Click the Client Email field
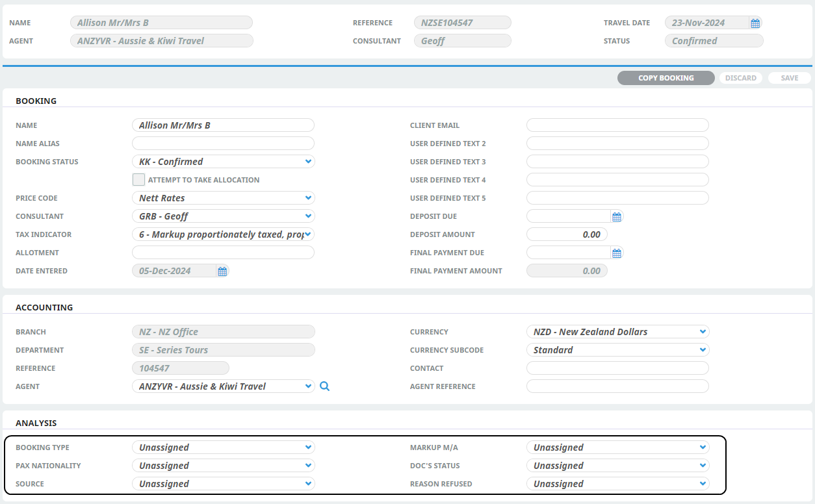Viewport: 815px width, 504px height. coord(617,125)
